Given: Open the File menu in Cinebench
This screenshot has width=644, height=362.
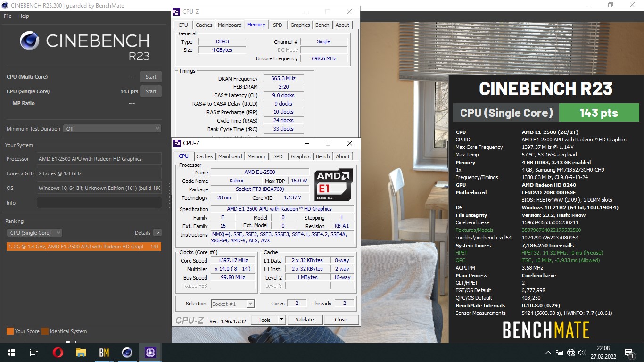Looking at the screenshot, I should 8,16.
